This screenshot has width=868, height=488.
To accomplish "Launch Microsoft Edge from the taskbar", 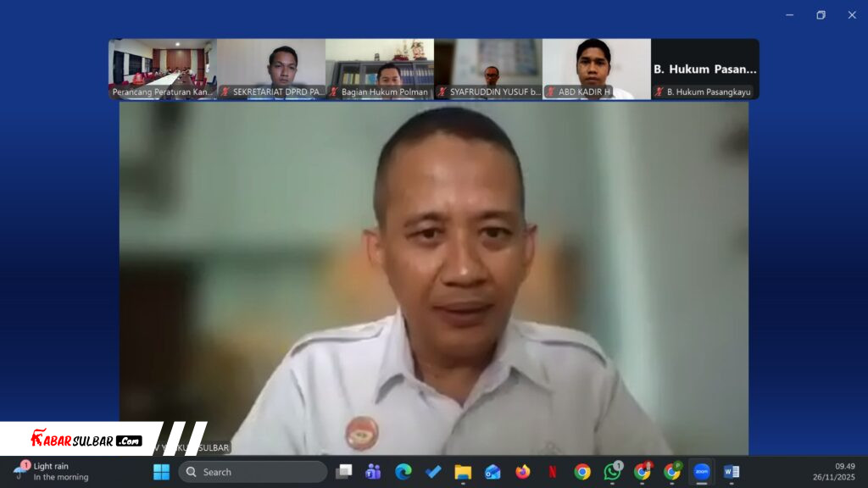I will [403, 472].
